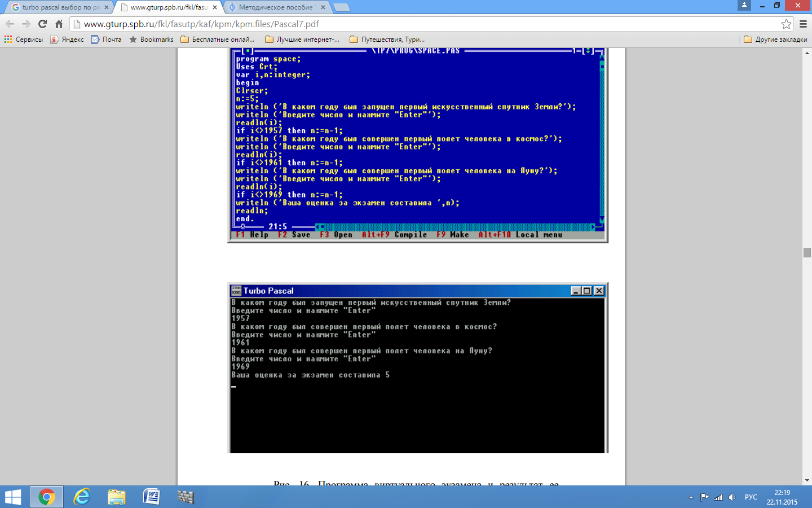Open the network signal tray icon
The width and height of the screenshot is (812, 508).
coord(718,497)
